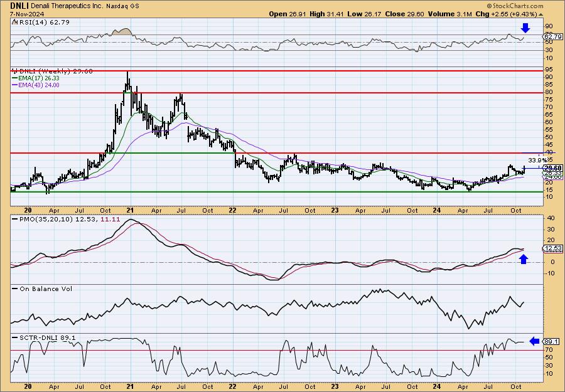Image resolution: width=565 pixels, height=392 pixels.
Task: Click the RSI(14) 62.79 indicator label
Action: click(x=44, y=23)
